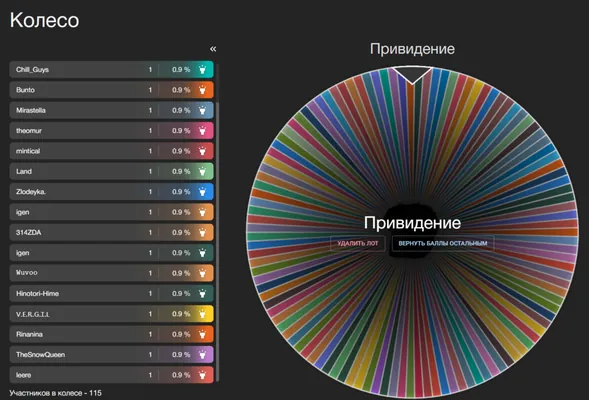Select the Zlodeyka. name
The image size is (589, 400).
(31, 192)
